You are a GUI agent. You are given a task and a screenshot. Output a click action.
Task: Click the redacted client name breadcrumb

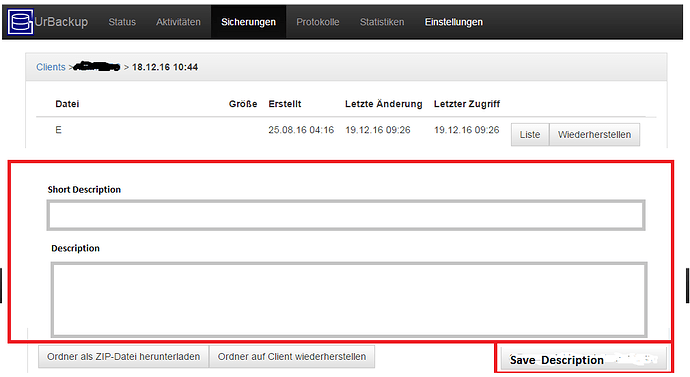pos(96,67)
